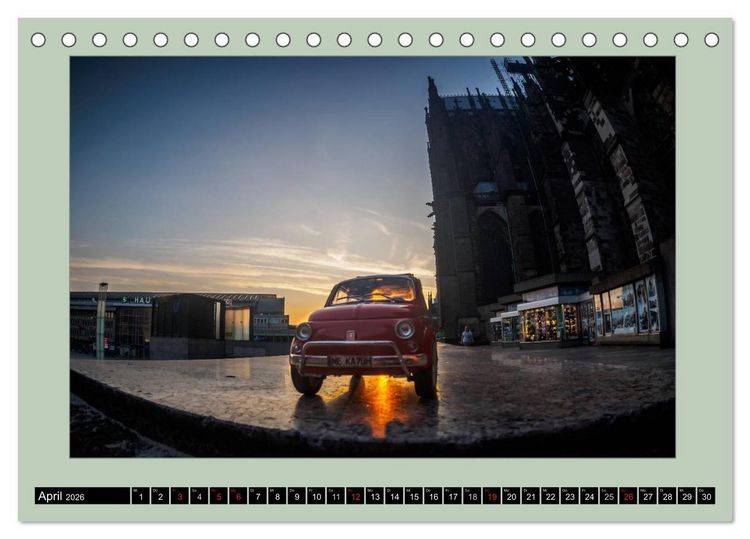The width and height of the screenshot is (750, 539).
Task: Choose the red-marked day 5
Action: (x=219, y=495)
